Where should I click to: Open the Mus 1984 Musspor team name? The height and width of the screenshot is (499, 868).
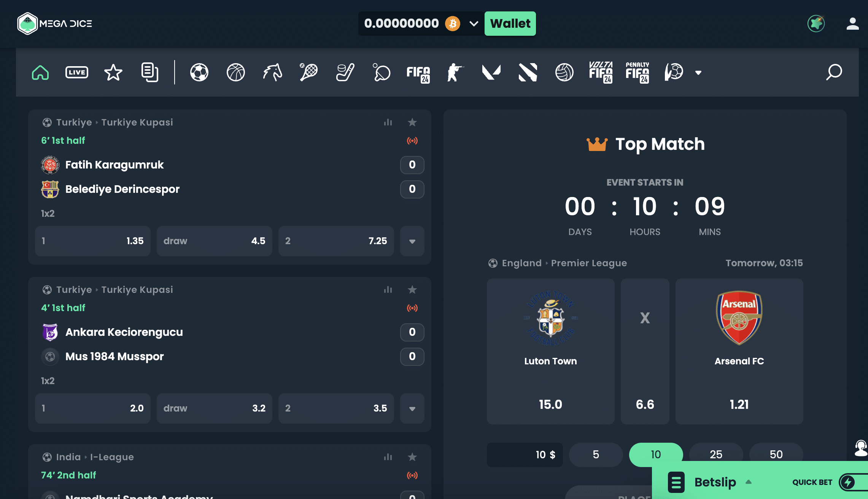114,357
